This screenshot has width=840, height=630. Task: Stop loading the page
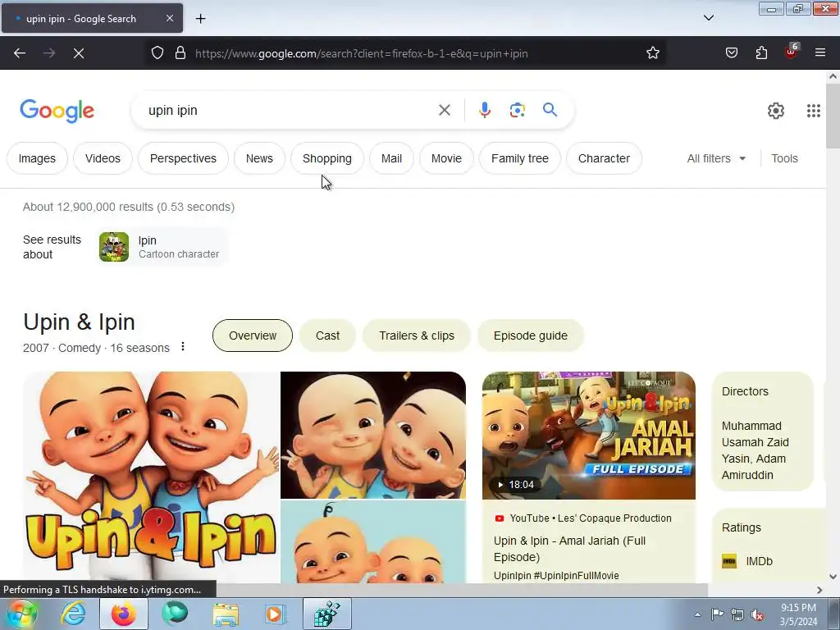click(79, 53)
